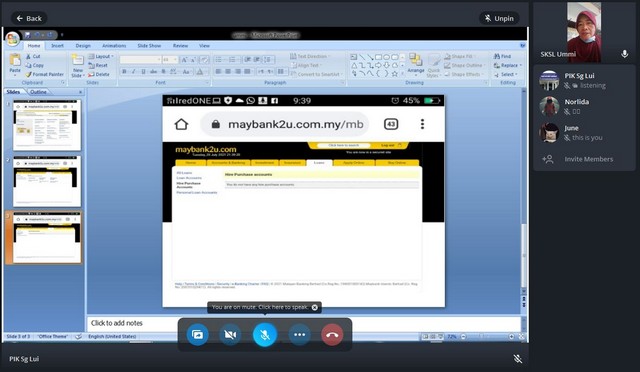
Task: Reset the slide layout
Action: coord(98,65)
